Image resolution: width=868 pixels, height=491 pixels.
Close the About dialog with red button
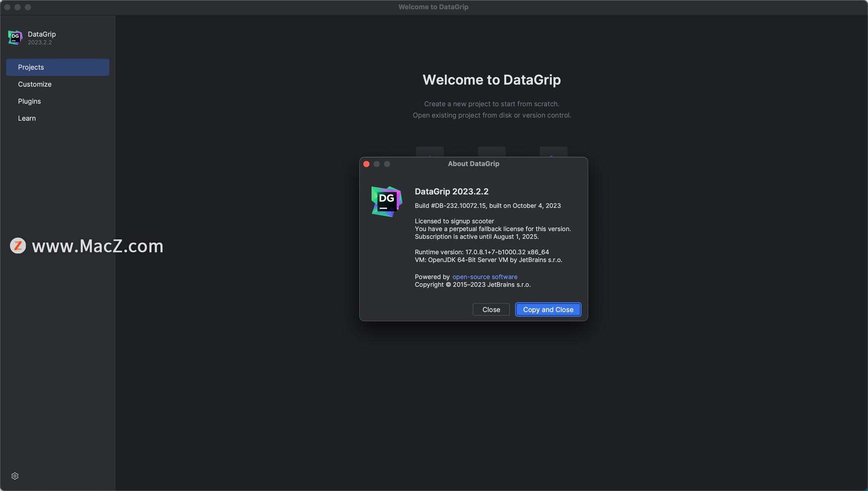pos(366,164)
